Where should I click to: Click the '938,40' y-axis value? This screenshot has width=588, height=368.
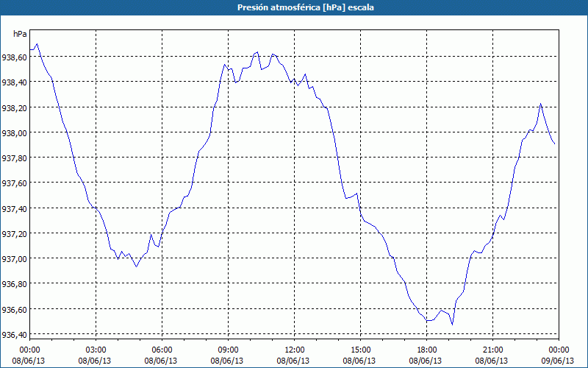(14, 82)
